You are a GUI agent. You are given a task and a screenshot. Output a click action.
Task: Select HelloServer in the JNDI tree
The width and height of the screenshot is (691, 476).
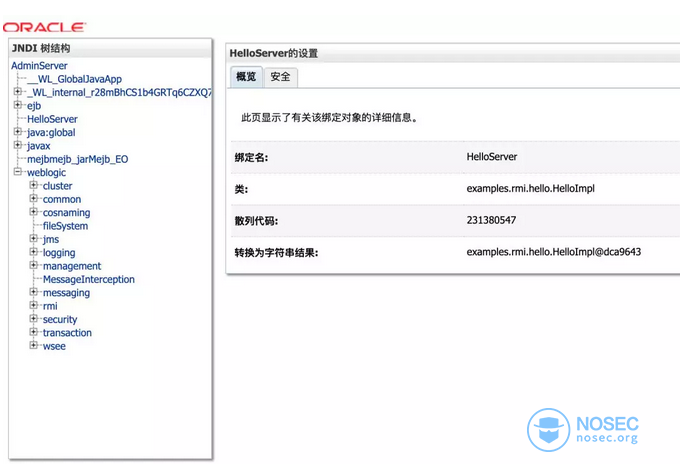52,119
